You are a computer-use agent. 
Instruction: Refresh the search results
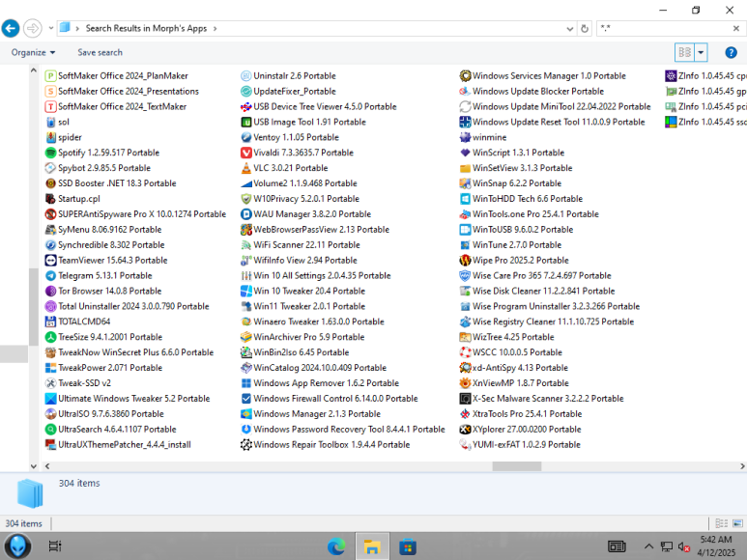(x=585, y=29)
